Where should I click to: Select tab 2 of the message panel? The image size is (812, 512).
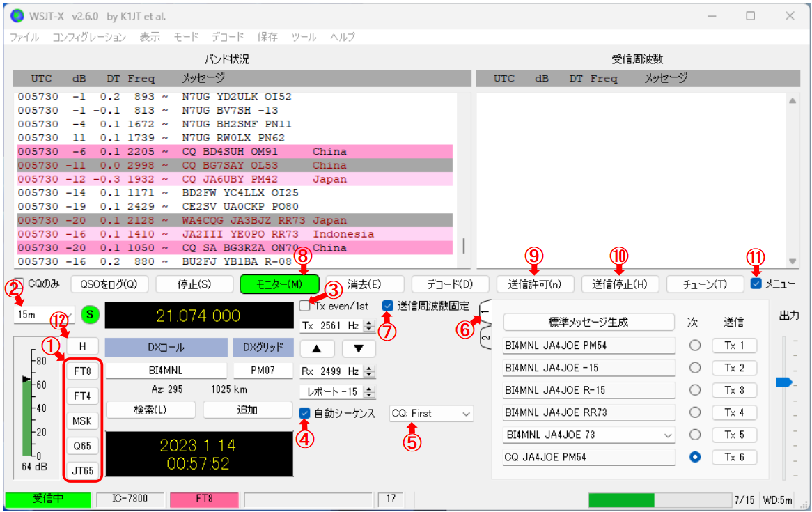point(485,337)
